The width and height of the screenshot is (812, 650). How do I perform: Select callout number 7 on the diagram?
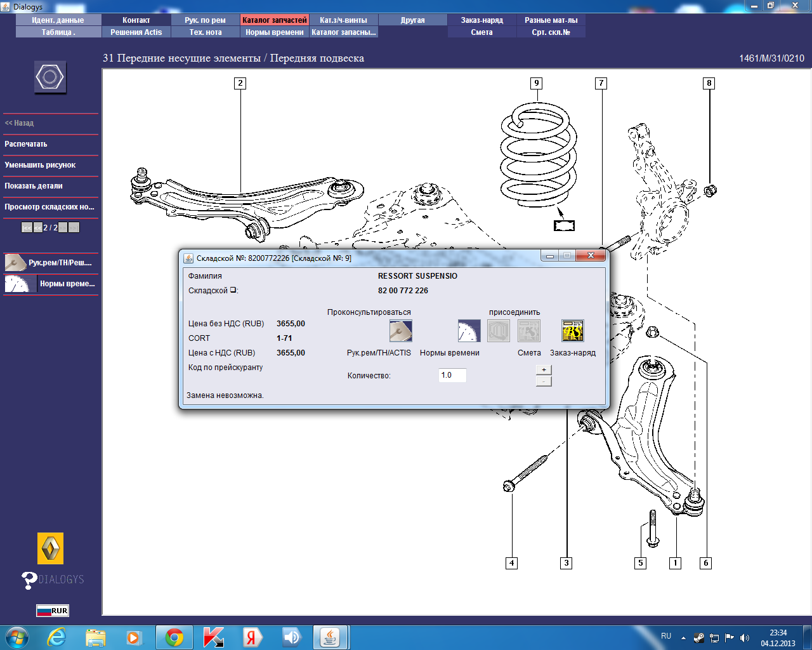601,83
